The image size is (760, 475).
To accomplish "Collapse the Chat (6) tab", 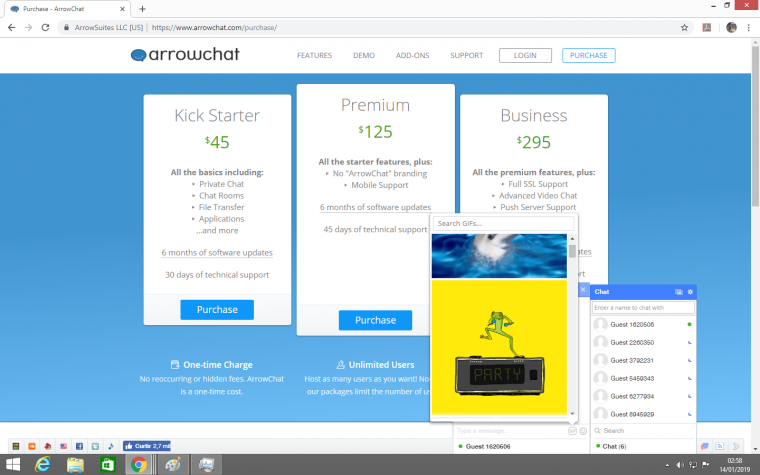I will 643,446.
